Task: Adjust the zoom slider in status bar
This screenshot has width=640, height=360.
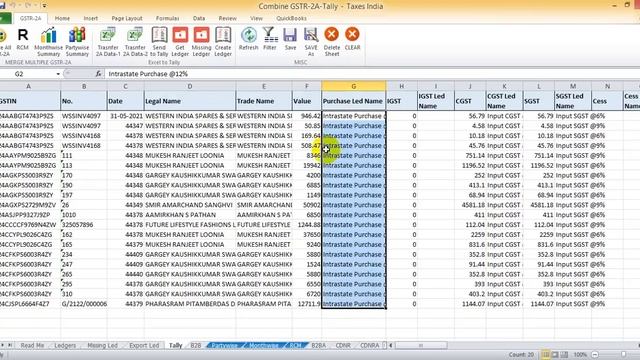Action: [x=623, y=355]
